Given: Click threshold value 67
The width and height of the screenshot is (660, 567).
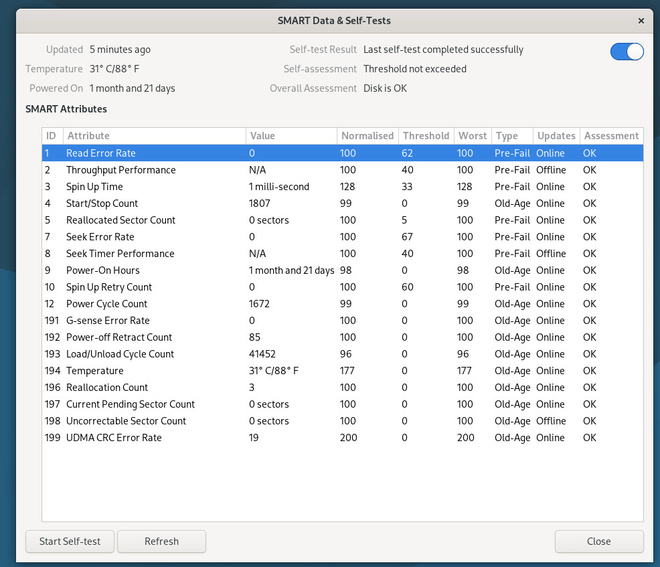Looking at the screenshot, I should (x=407, y=237).
